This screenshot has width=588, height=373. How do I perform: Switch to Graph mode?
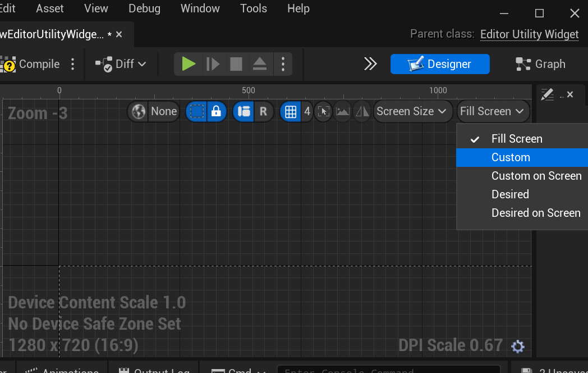pyautogui.click(x=540, y=64)
